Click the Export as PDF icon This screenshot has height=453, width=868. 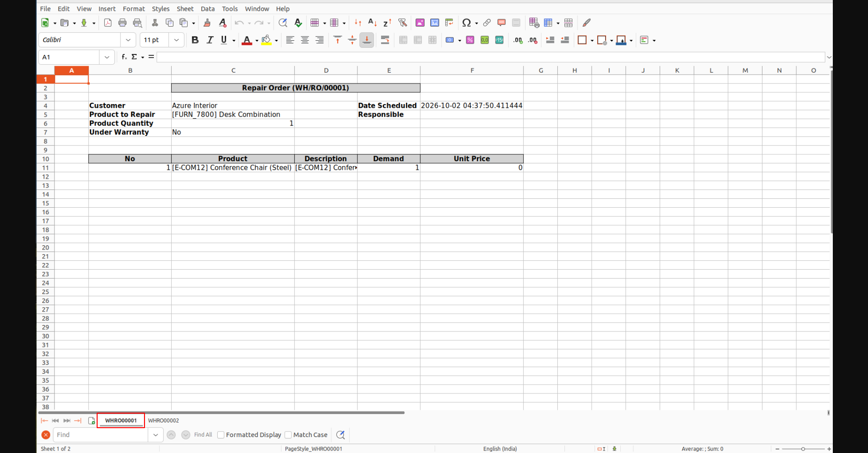tap(107, 23)
